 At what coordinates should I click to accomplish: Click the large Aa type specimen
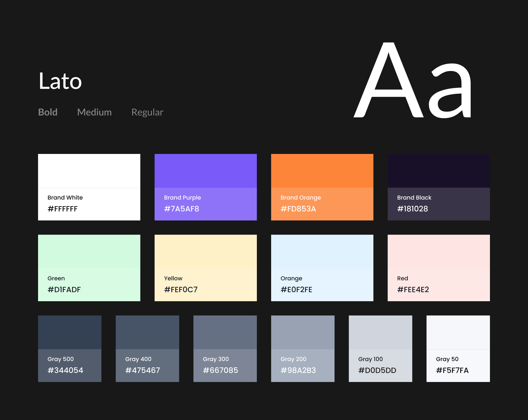[x=412, y=81]
